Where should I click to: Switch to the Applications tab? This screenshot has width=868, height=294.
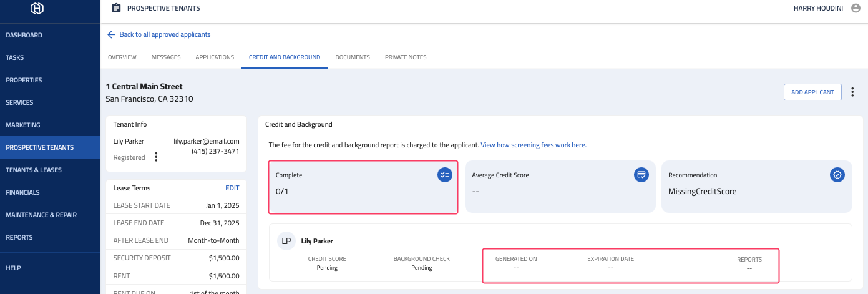[215, 57]
